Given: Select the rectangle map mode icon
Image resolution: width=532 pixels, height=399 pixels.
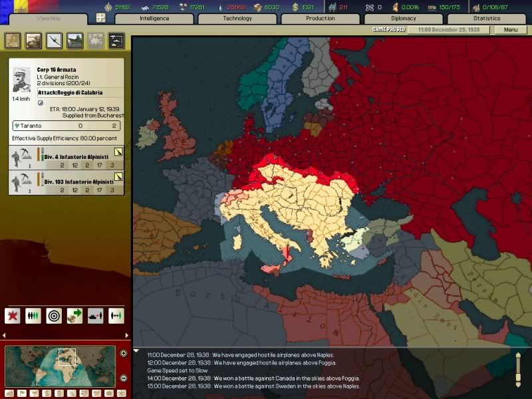Looking at the screenshot, I should pyautogui.click(x=108, y=394).
